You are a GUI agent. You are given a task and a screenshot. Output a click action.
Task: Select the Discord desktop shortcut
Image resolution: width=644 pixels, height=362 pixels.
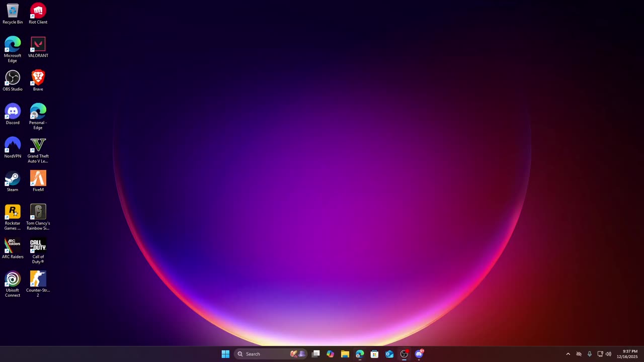pos(13,115)
